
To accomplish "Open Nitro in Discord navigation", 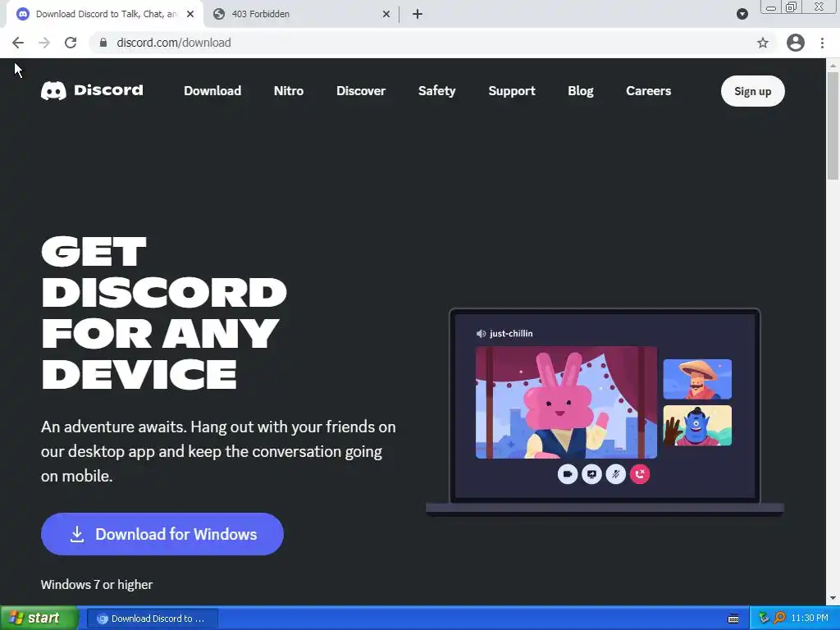I will 289,91.
